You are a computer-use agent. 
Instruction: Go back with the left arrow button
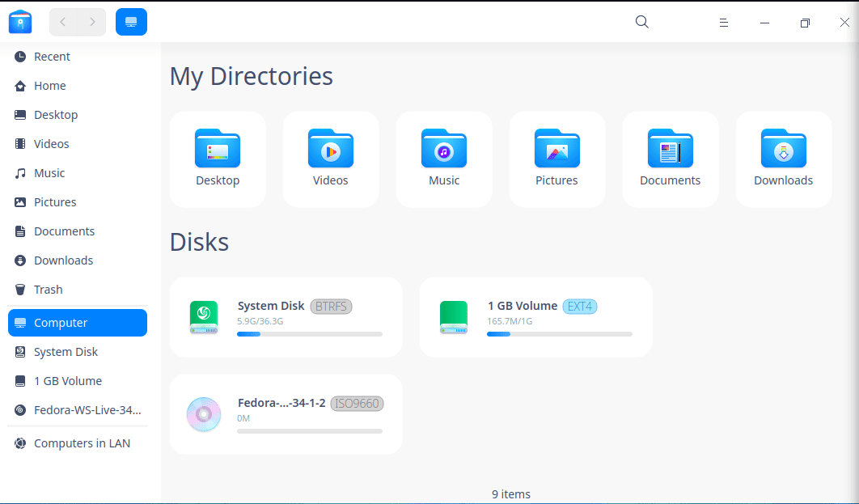pos(63,22)
